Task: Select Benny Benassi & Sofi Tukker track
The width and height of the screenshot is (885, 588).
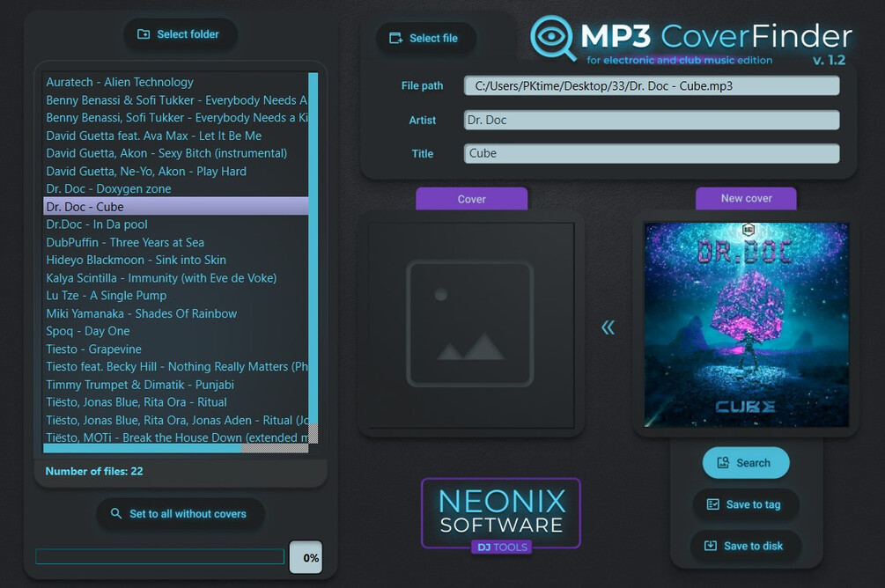Action: (175, 99)
